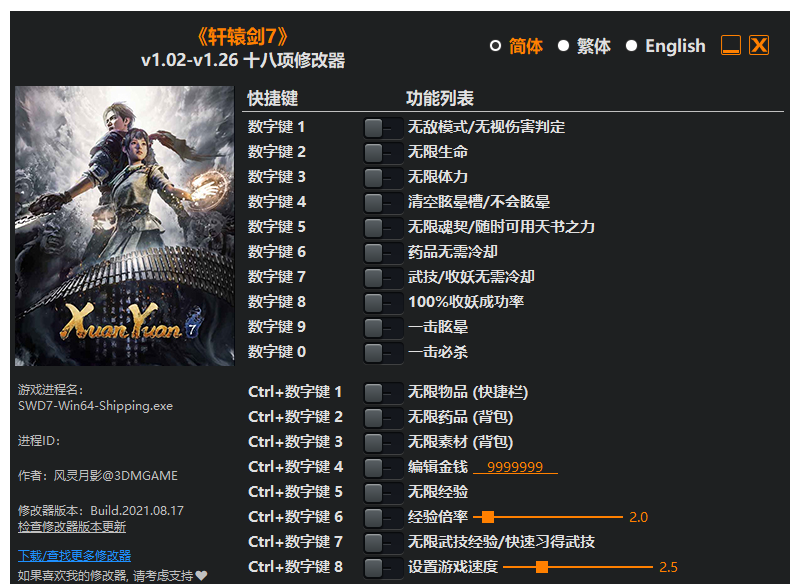Click 快捷键 column header
The image size is (803, 584).
[273, 98]
